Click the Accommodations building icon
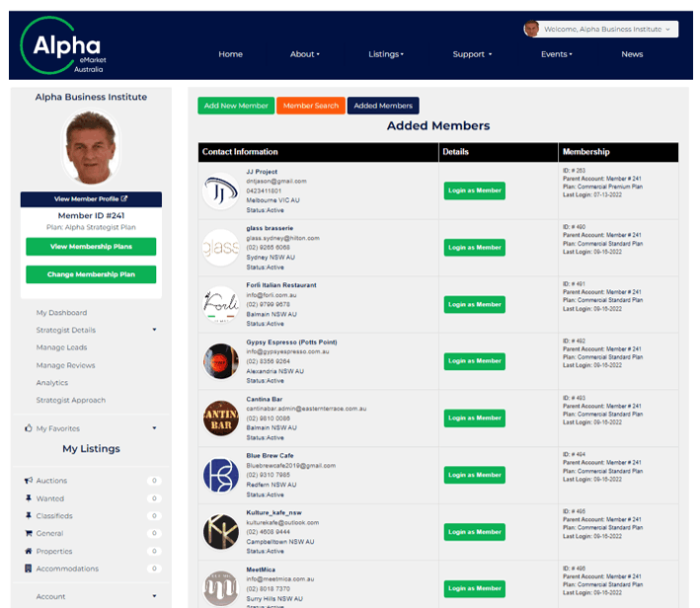This screenshot has width=700, height=608. click(28, 569)
